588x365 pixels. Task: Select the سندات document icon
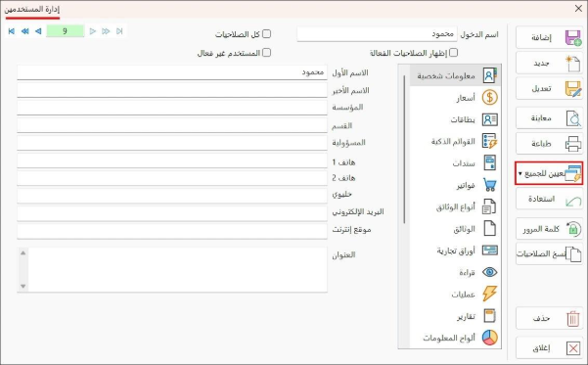point(490,162)
